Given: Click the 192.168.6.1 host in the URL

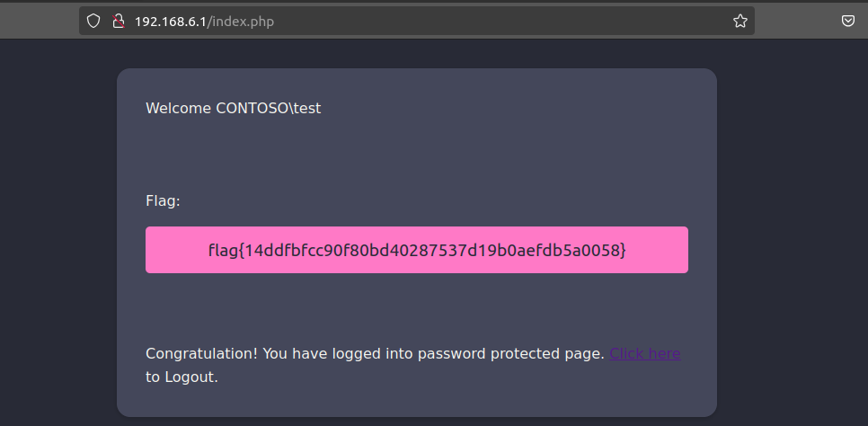Looking at the screenshot, I should [x=170, y=21].
